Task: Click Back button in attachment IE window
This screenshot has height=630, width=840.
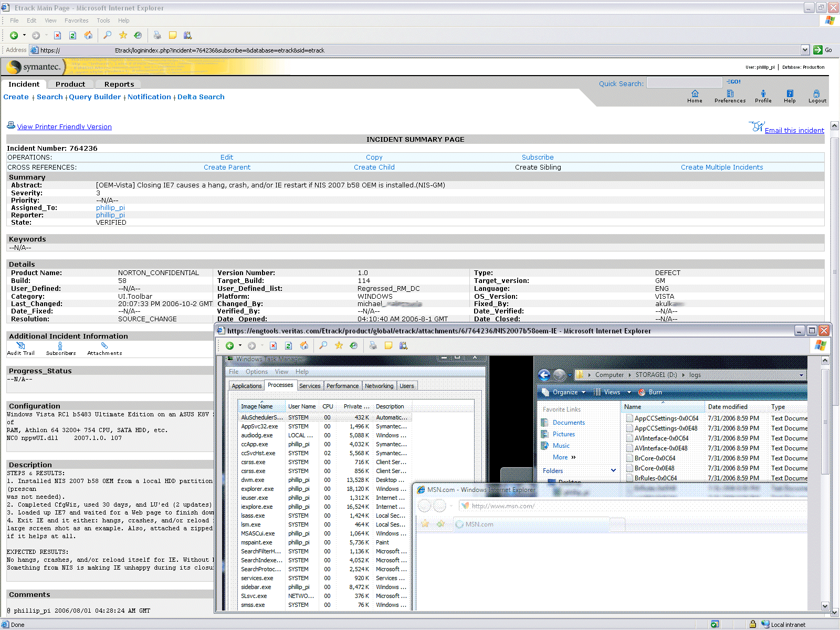Action: coord(229,345)
